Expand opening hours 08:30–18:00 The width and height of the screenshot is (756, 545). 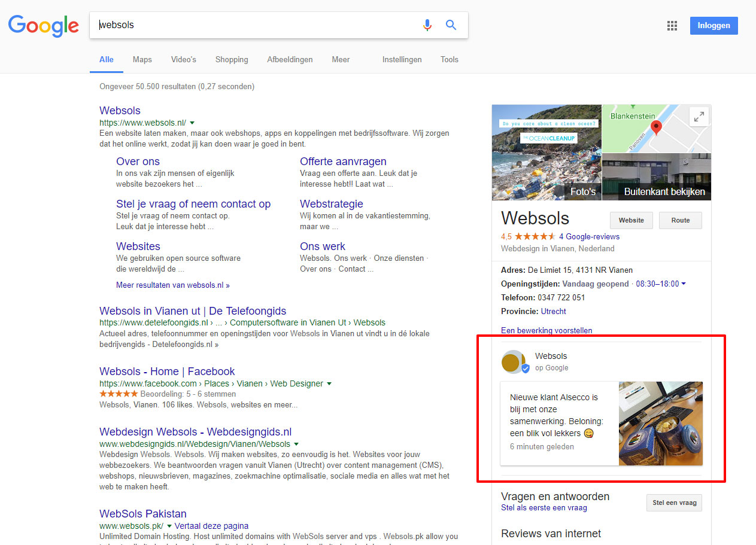tap(660, 284)
